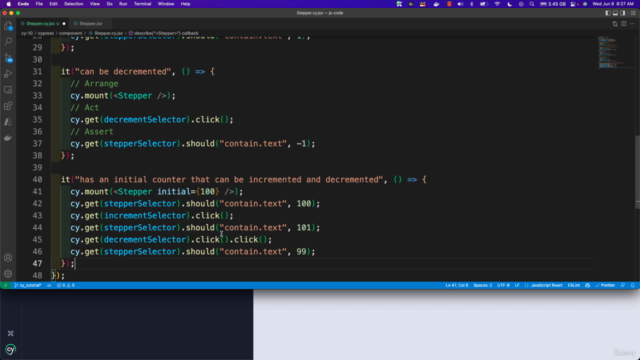Open the Selection menu

point(73,4)
